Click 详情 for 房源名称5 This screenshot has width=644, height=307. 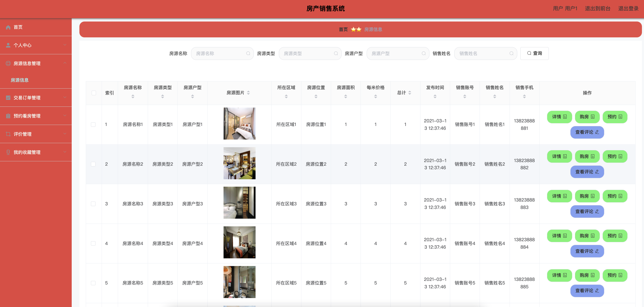click(559, 276)
